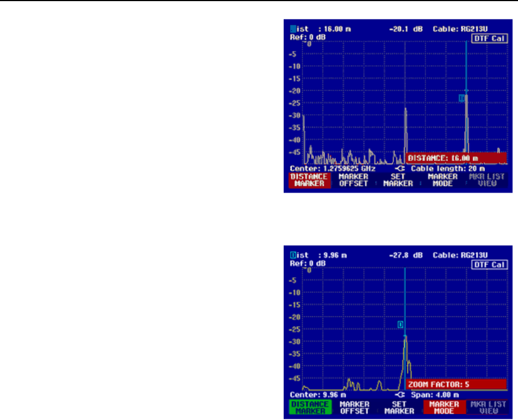Click 'Dist : 16.00 m' marker readout
The width and height of the screenshot is (518, 420).
[x=321, y=29]
